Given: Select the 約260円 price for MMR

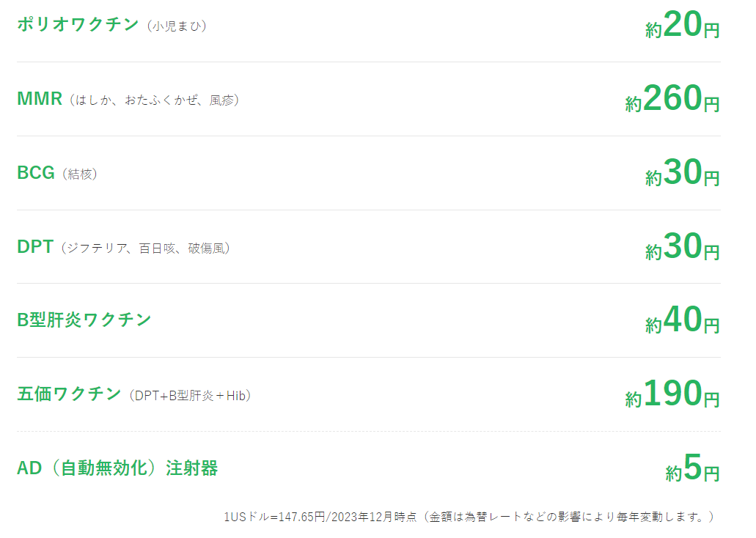Looking at the screenshot, I should 672,98.
